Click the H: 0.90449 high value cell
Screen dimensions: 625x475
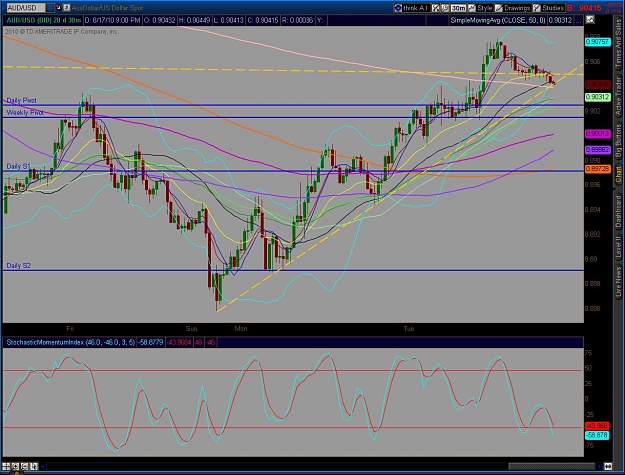(194, 20)
